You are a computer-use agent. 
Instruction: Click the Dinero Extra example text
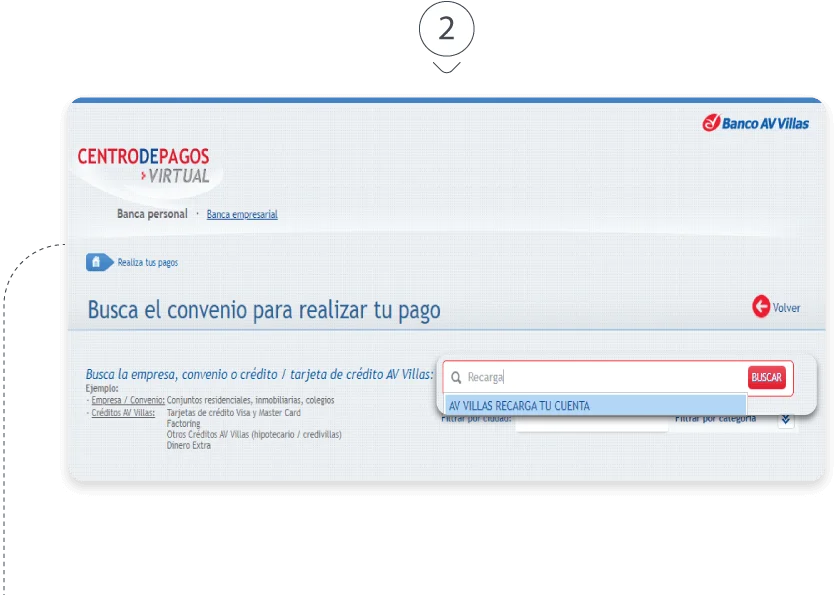click(x=189, y=446)
